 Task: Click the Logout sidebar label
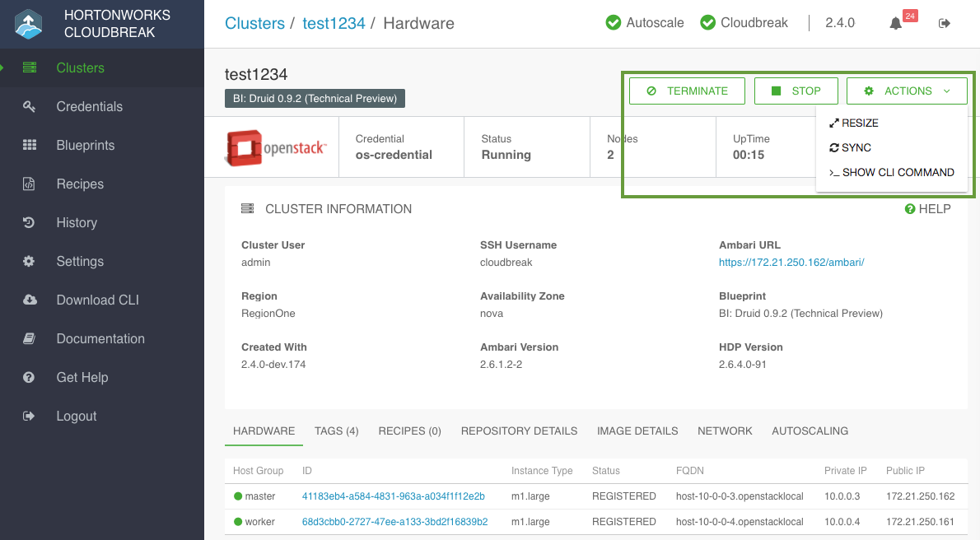(77, 417)
